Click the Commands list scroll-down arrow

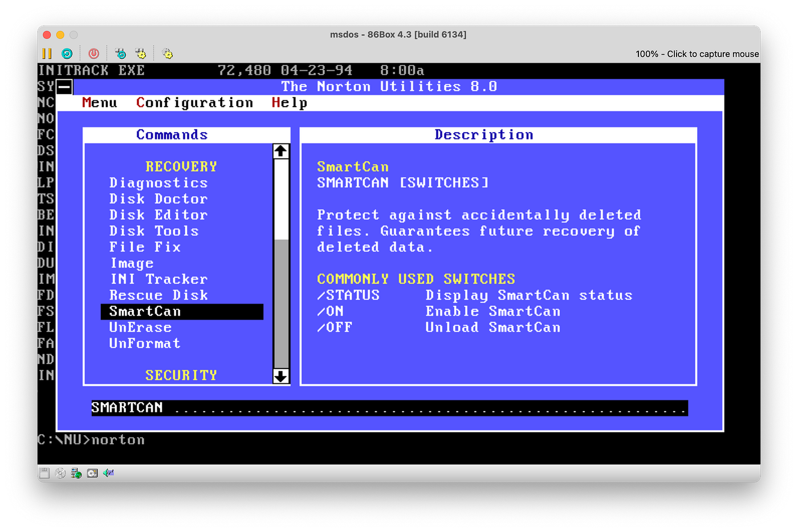click(281, 376)
